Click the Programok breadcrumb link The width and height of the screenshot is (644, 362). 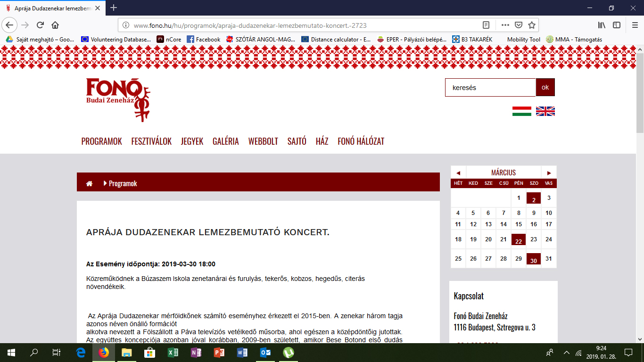click(123, 184)
